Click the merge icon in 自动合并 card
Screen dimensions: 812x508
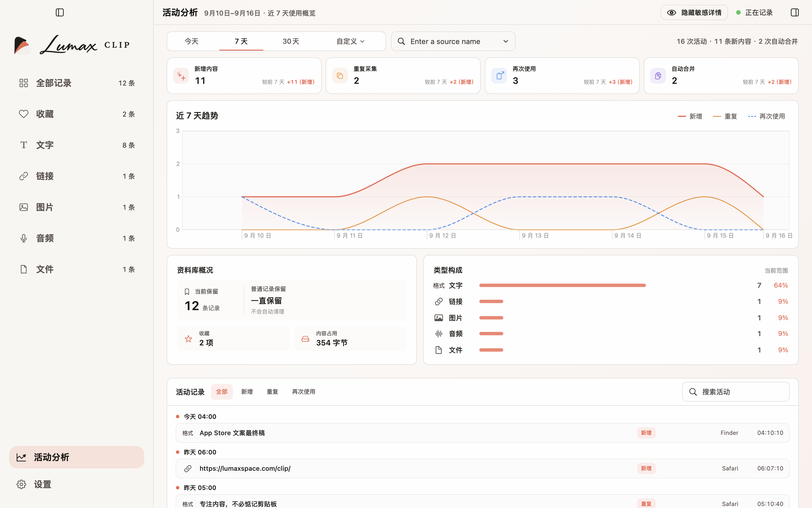[x=658, y=76]
